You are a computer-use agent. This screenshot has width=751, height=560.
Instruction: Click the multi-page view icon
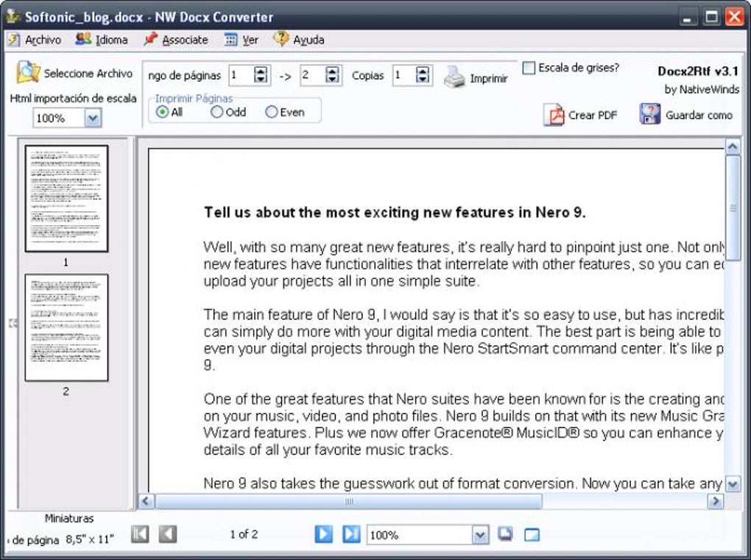point(505,534)
